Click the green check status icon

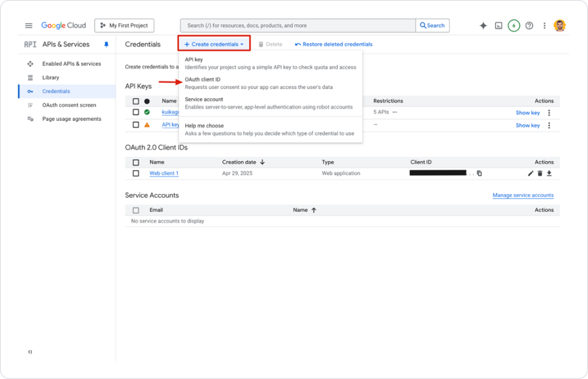147,112
